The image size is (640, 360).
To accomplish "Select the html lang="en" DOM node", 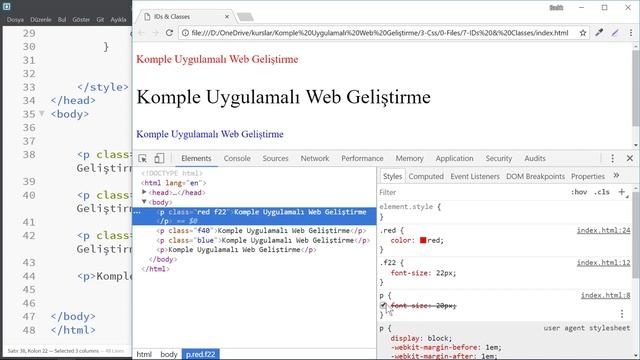I will click(173, 183).
